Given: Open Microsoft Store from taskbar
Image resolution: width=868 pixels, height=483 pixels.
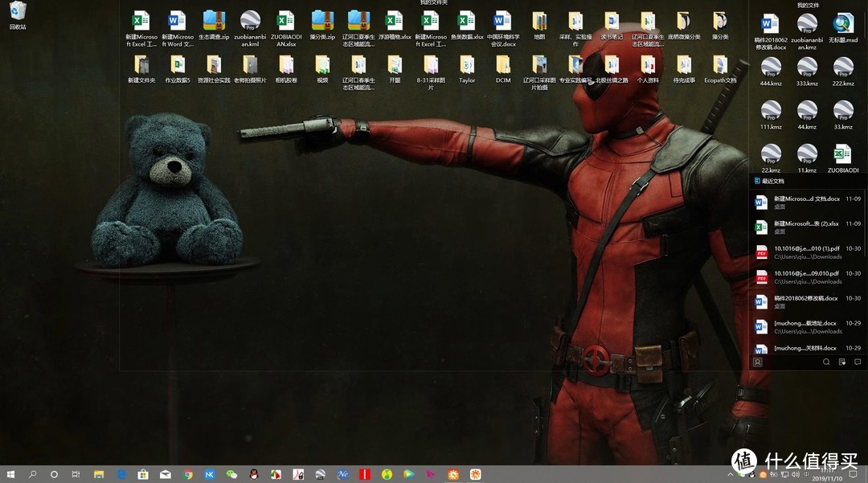Looking at the screenshot, I should (x=143, y=474).
